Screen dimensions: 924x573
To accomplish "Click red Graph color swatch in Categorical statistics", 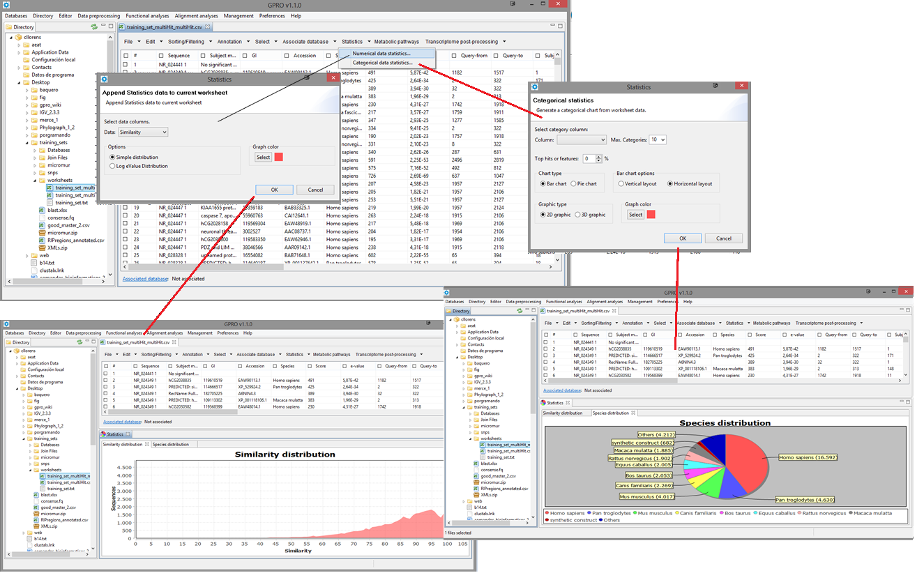I will pos(651,215).
